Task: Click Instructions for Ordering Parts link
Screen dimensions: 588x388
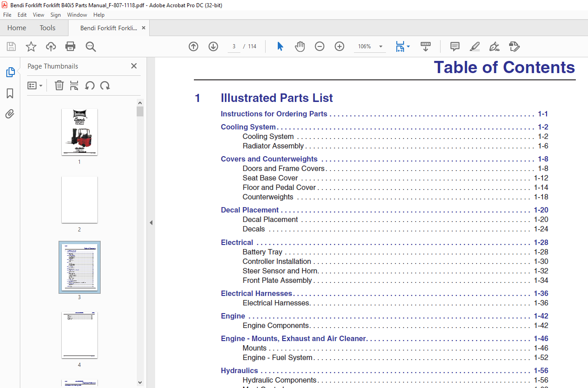Action: pos(274,114)
